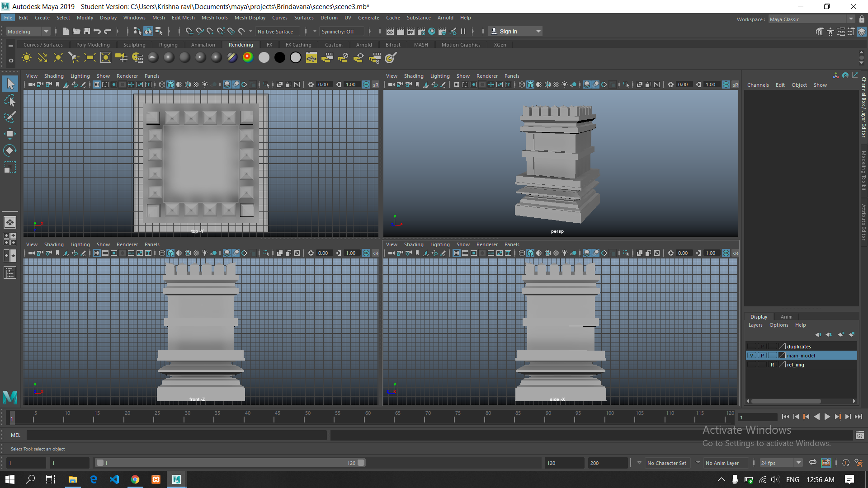868x488 pixels.
Task: Open the 24 fps frame rate dropdown
Action: tap(781, 463)
